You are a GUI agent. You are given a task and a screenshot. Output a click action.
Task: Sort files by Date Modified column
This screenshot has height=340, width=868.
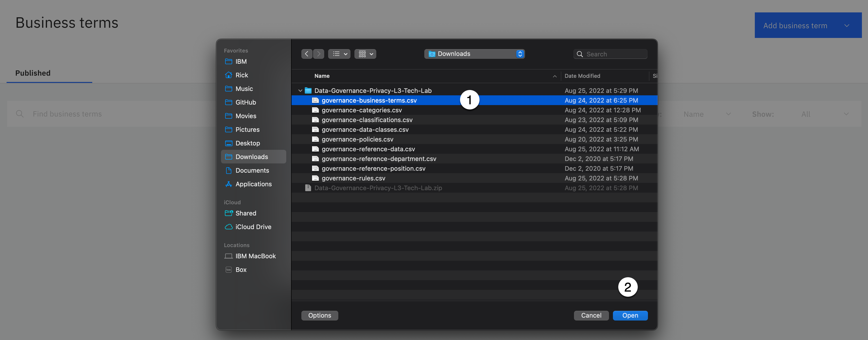click(582, 76)
